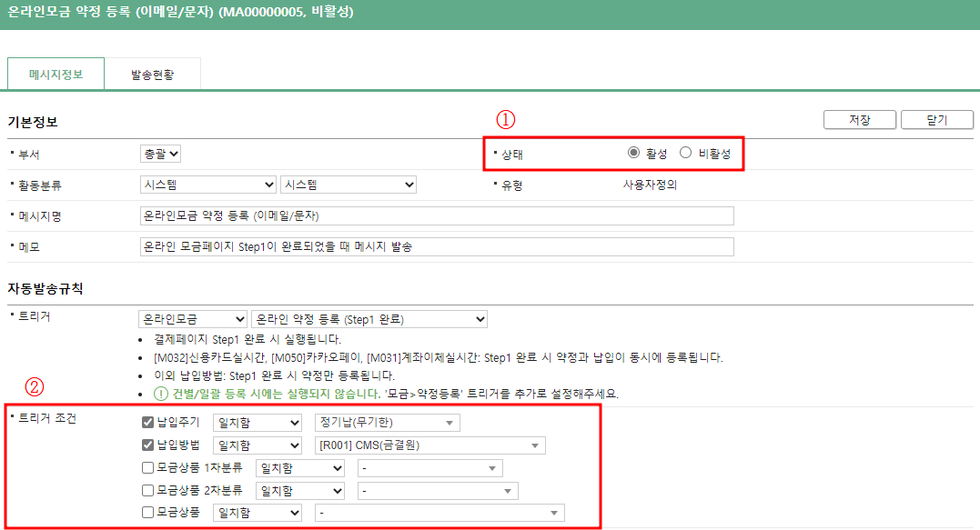Select the 활성 radio button
The width and height of the screenshot is (980, 530).
(x=633, y=153)
